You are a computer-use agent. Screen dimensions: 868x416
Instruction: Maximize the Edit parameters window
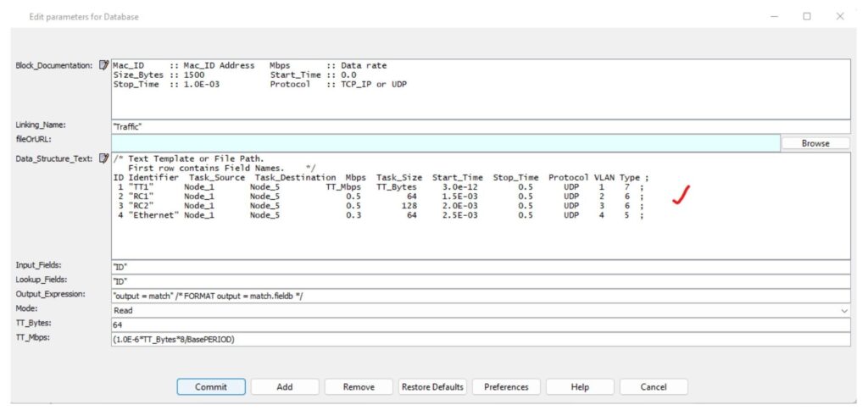pyautogui.click(x=807, y=16)
